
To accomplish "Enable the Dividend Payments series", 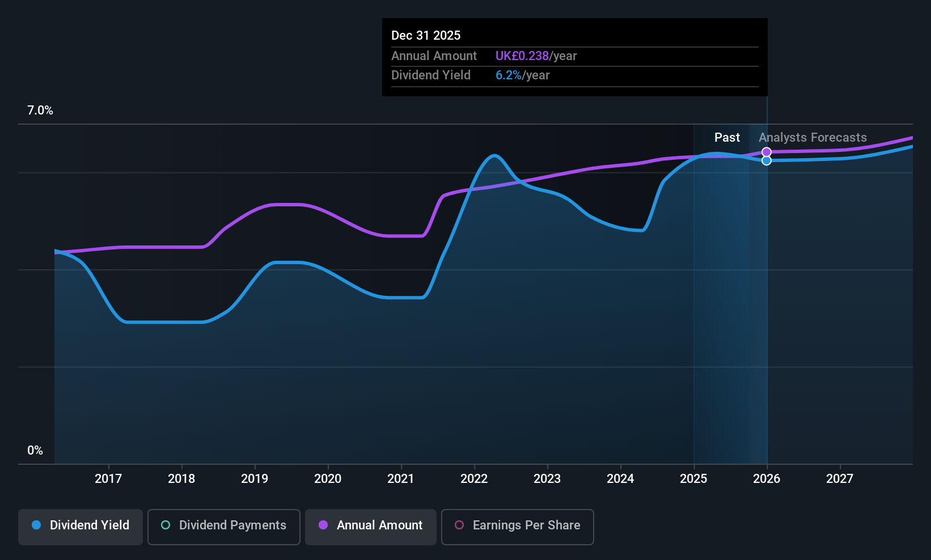I will coord(224,527).
